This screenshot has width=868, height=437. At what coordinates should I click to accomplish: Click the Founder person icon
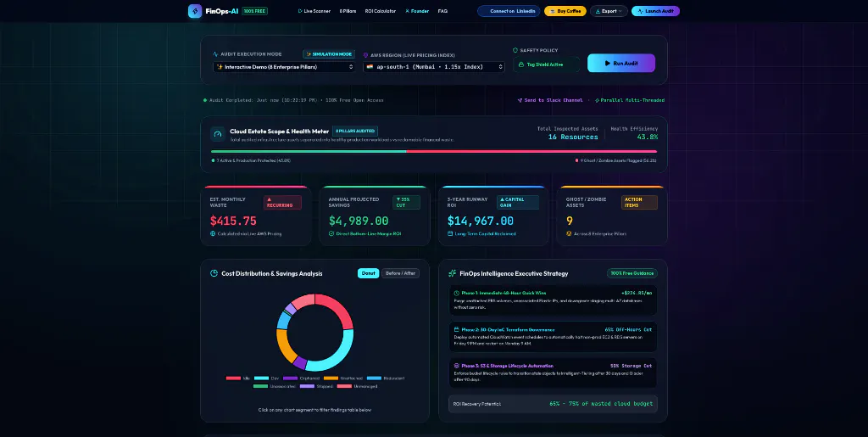[408, 11]
